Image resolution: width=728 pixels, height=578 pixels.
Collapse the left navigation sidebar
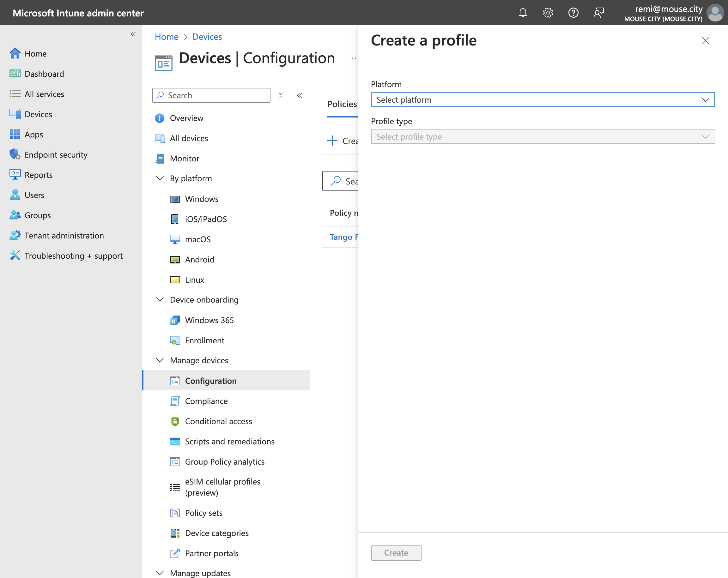[x=133, y=34]
